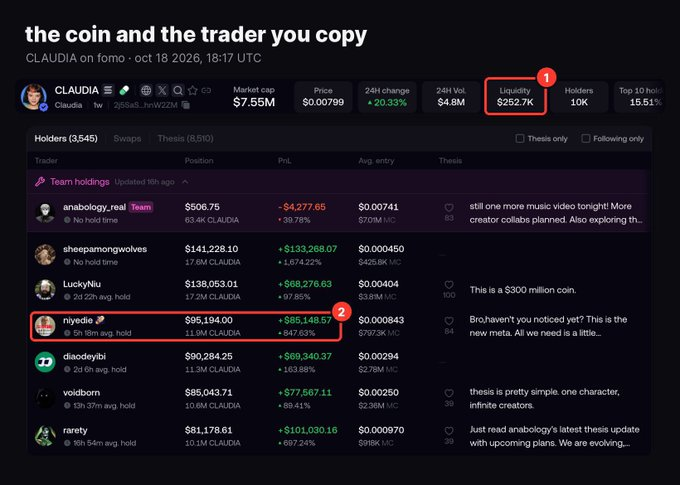The height and width of the screenshot is (485, 680).
Task: Click the Market cap $7.55M value
Action: [x=254, y=102]
